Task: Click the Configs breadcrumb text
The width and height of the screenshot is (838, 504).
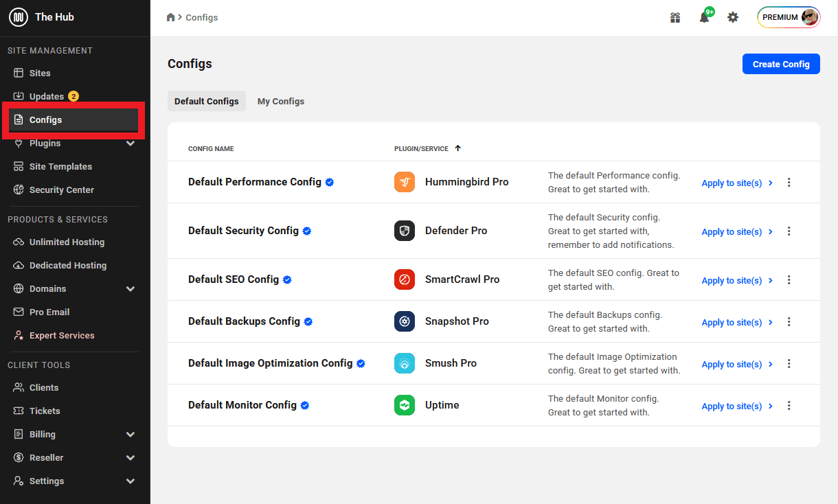Action: coord(202,17)
